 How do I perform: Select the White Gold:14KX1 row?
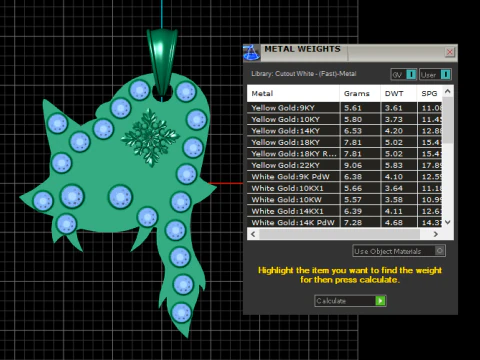[x=345, y=211]
